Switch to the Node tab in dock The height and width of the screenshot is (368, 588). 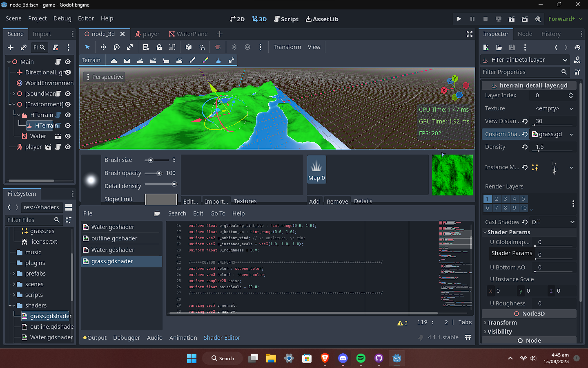pos(525,34)
